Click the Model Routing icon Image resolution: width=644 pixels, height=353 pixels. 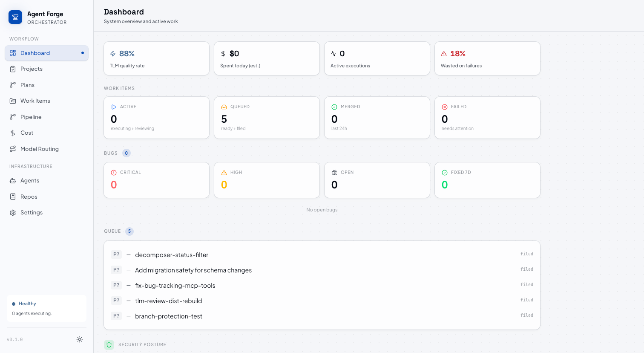pyautogui.click(x=13, y=149)
